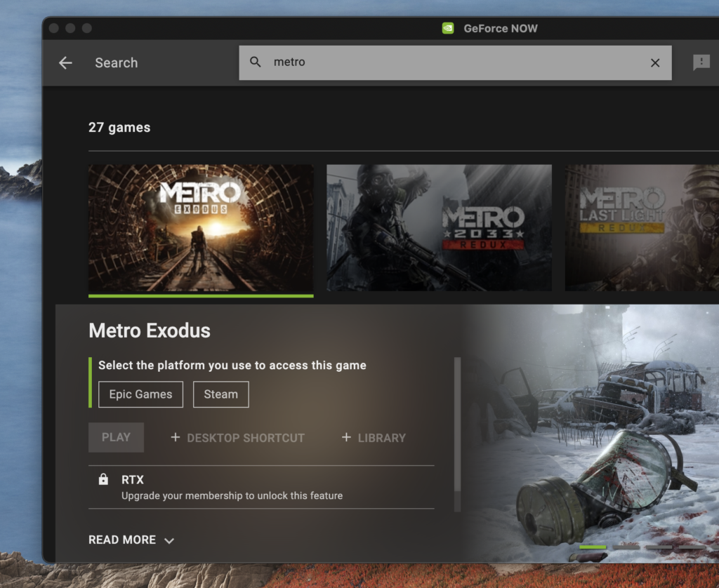Select second screenshot carousel indicator

(x=626, y=547)
